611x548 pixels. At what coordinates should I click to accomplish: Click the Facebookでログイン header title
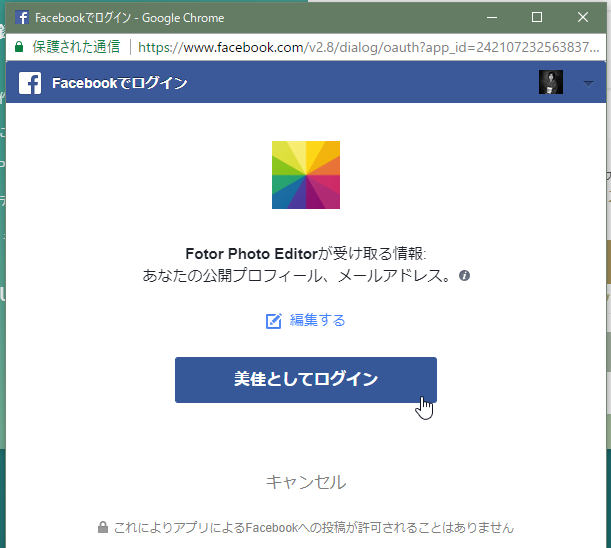pos(120,83)
